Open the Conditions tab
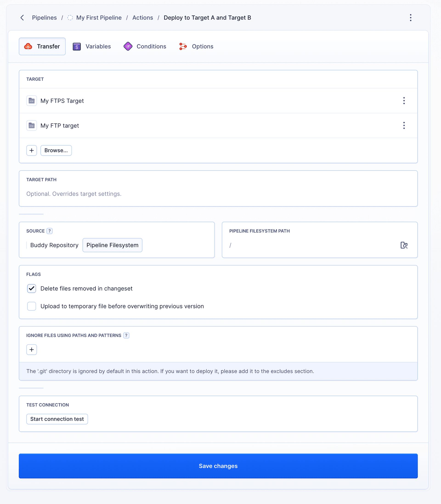This screenshot has height=504, width=441. 145,46
